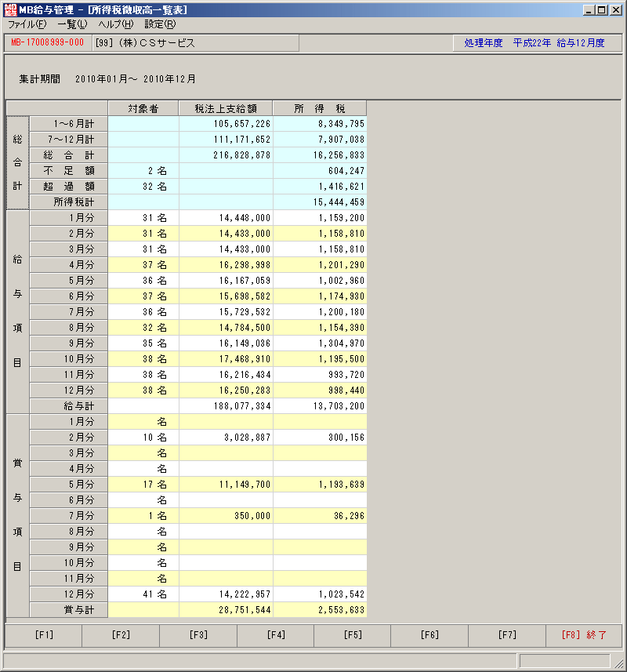Click the 17,468,910 October salary cell
627x672 pixels.
click(227, 359)
